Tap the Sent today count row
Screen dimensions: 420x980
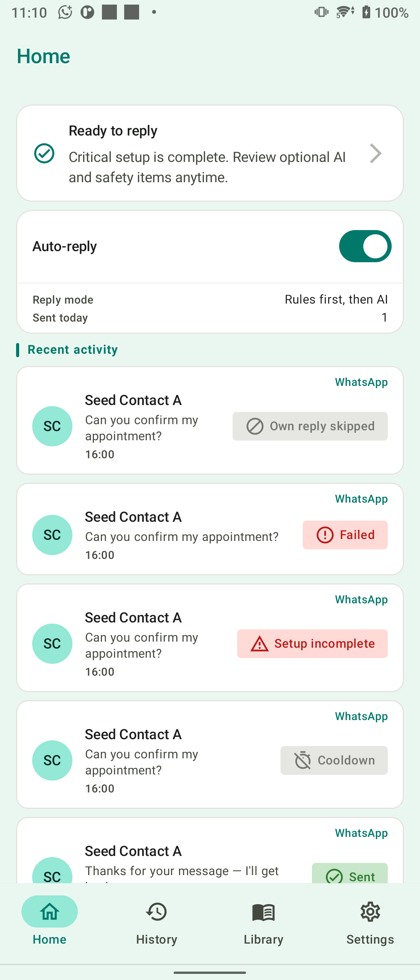tap(210, 318)
